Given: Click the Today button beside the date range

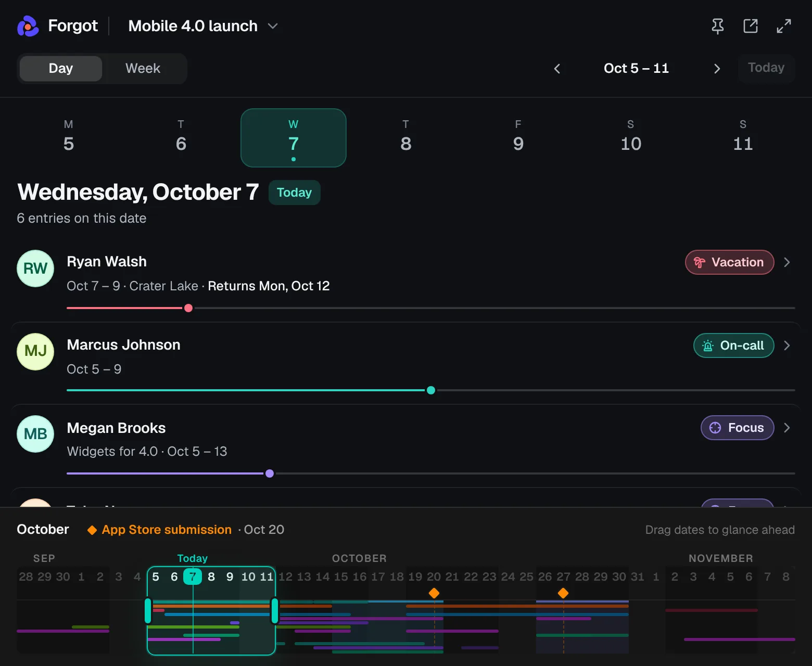Looking at the screenshot, I should pyautogui.click(x=766, y=68).
